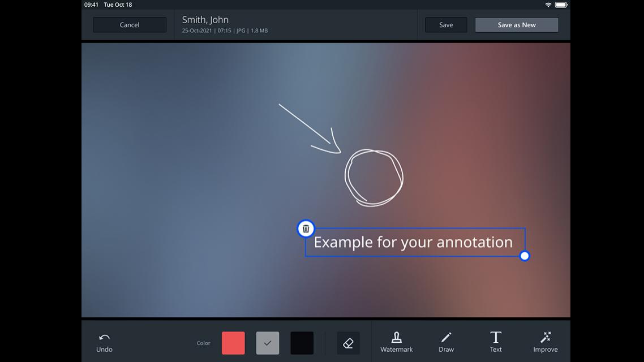
Task: Choose the Text tool
Action: pyautogui.click(x=496, y=343)
